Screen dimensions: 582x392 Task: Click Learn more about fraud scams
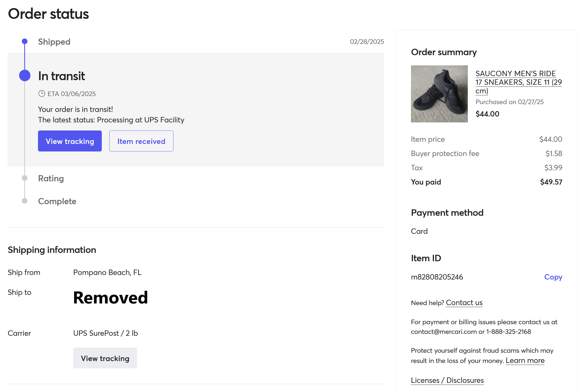525,361
